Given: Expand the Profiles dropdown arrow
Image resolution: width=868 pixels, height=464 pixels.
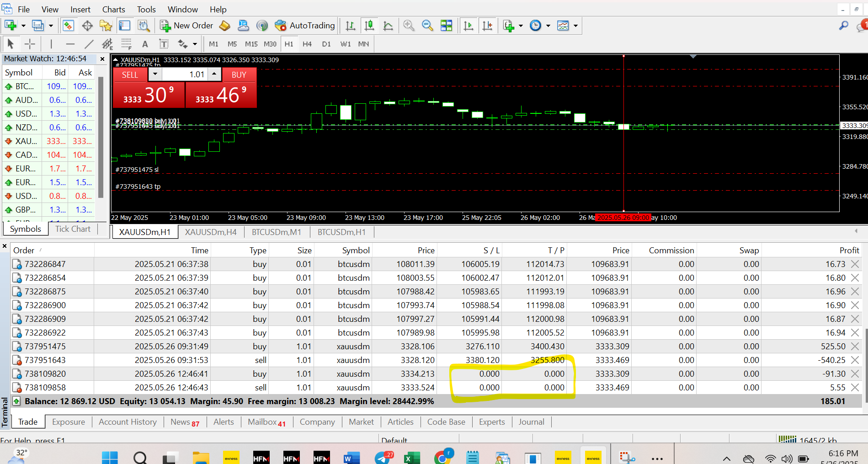Looking at the screenshot, I should pyautogui.click(x=51, y=26).
